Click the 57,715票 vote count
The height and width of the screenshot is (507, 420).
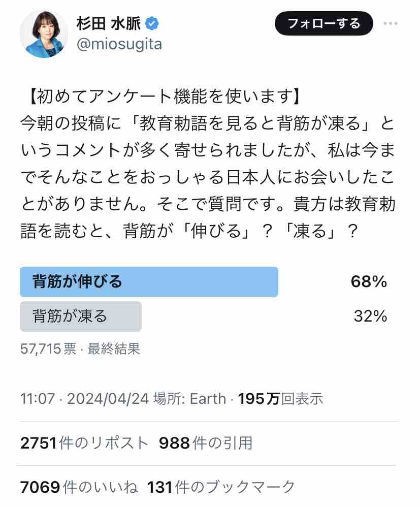48,349
